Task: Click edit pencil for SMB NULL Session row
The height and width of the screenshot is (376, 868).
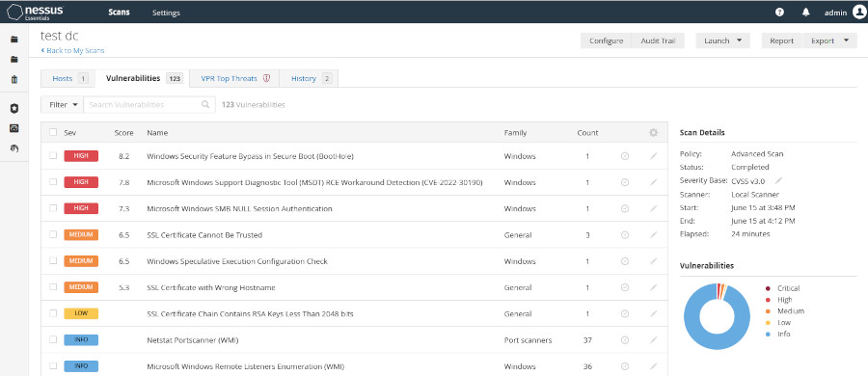Action: (x=654, y=209)
